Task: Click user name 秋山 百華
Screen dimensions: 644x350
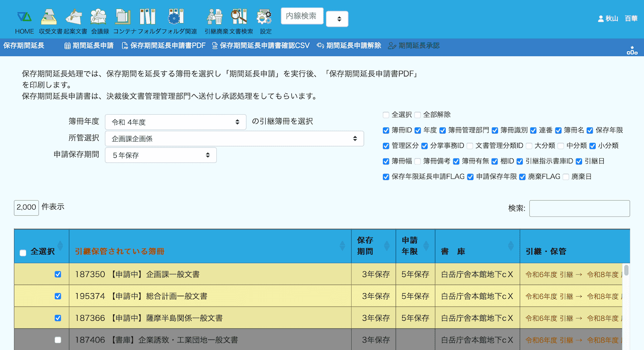Action: tap(617, 19)
